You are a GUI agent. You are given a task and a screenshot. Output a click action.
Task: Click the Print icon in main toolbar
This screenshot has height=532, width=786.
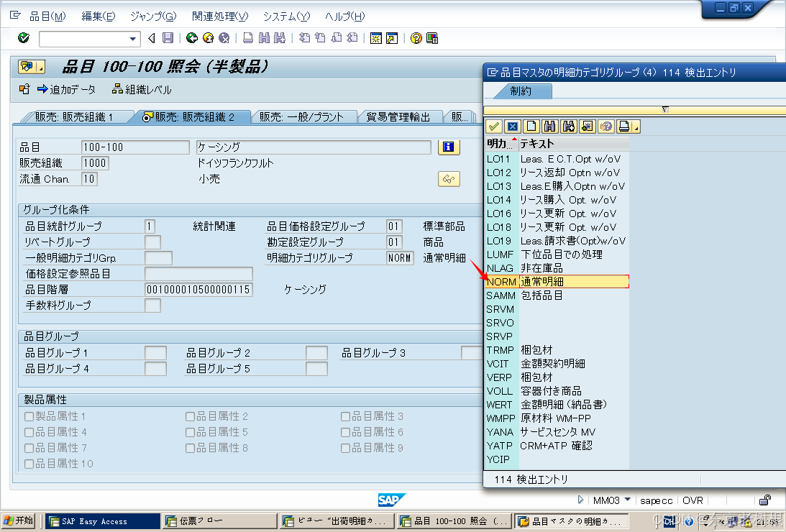pos(247,38)
